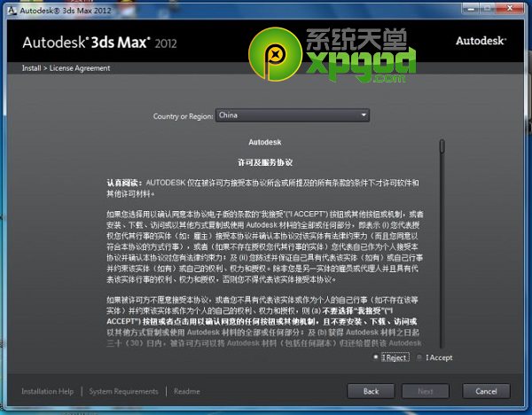This screenshot has height=415, width=532.
Task: Minimize the installer window
Action: 470,9
